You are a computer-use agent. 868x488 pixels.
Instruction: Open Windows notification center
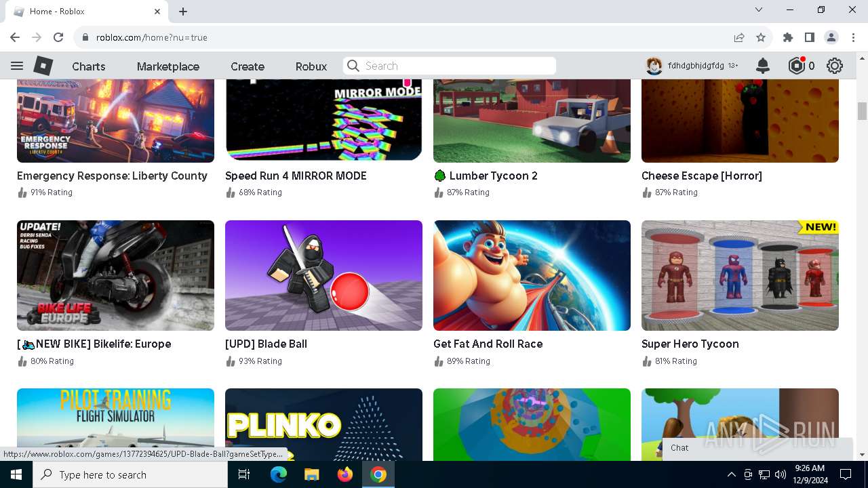(846, 474)
